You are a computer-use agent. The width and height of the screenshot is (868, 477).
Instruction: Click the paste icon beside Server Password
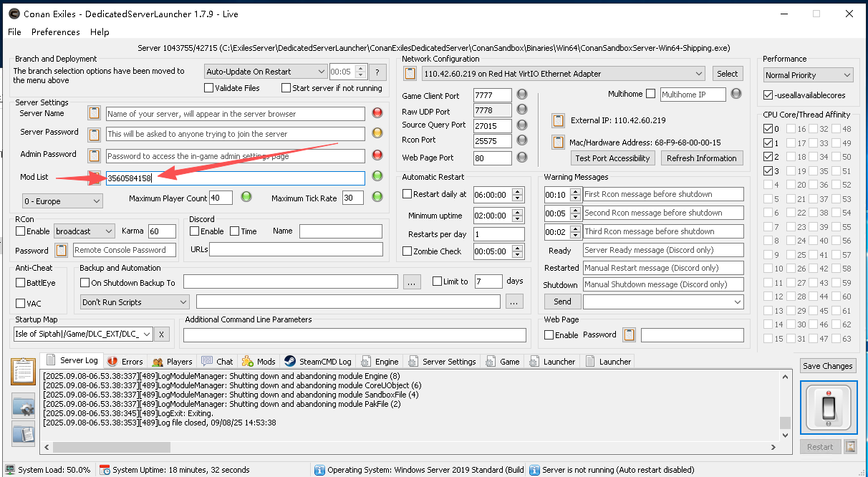pos(94,134)
